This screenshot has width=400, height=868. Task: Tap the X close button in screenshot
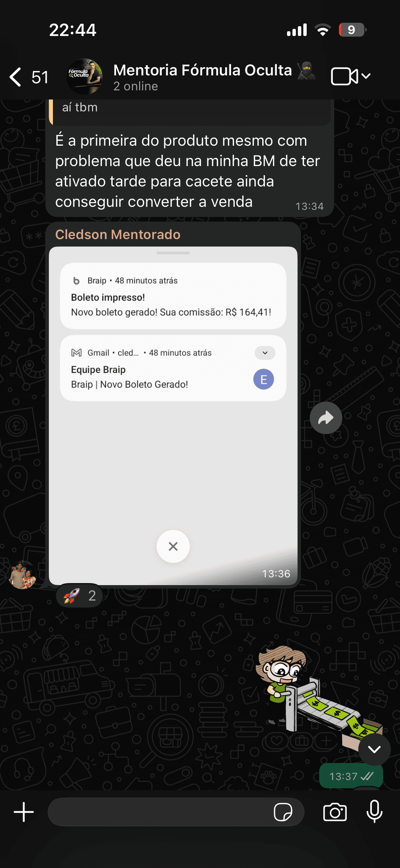pyautogui.click(x=173, y=546)
